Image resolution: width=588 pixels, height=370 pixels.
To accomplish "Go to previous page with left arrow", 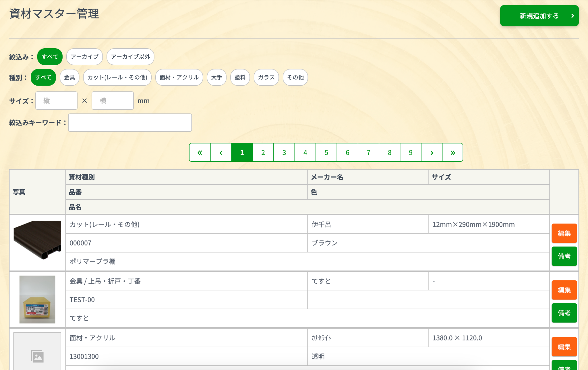I will 221,153.
